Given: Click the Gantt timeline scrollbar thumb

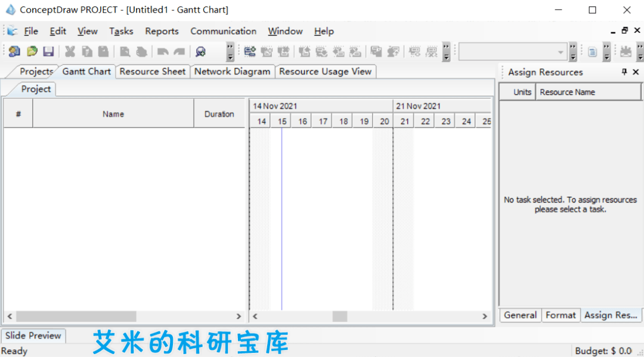Looking at the screenshot, I should pos(340,316).
